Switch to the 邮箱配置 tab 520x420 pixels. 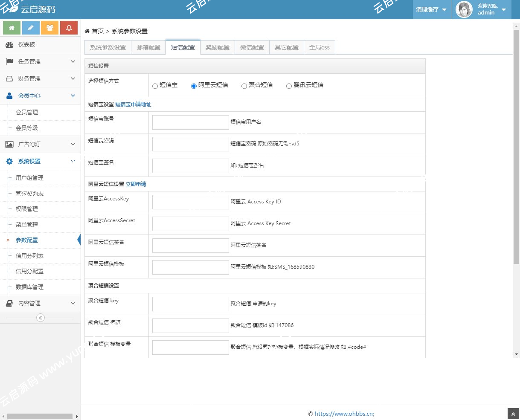coord(148,47)
